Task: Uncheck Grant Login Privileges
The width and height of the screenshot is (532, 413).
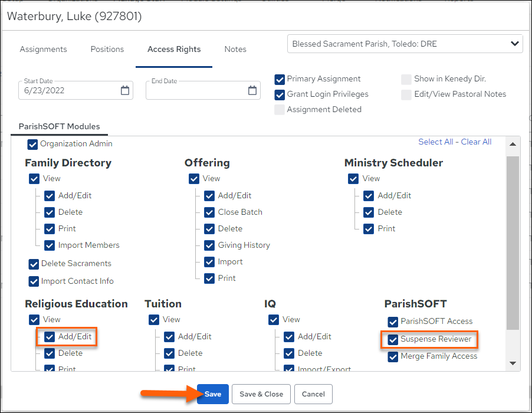Action: pos(280,94)
